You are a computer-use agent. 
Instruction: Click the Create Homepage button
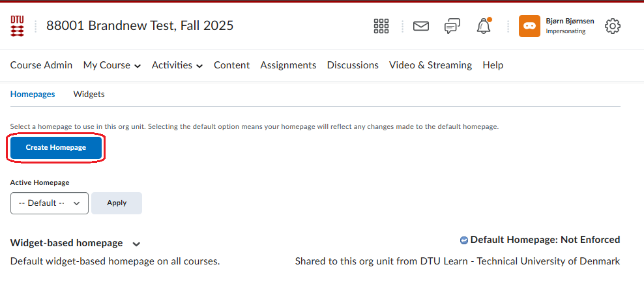coord(56,148)
